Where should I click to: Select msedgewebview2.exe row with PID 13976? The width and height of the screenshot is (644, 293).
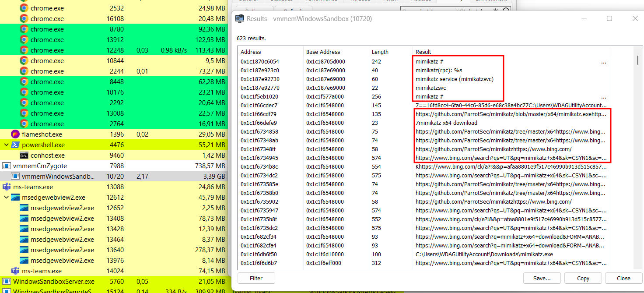[x=114, y=261]
